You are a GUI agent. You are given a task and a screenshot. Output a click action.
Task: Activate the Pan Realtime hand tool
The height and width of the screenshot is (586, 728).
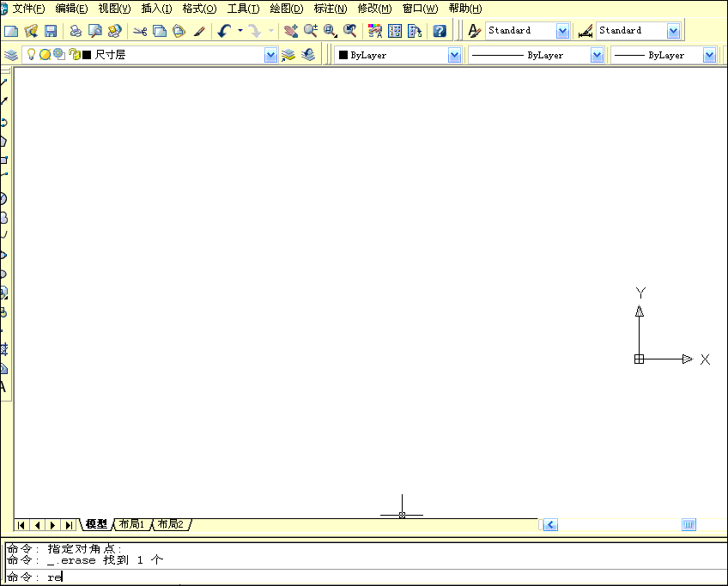(x=291, y=31)
